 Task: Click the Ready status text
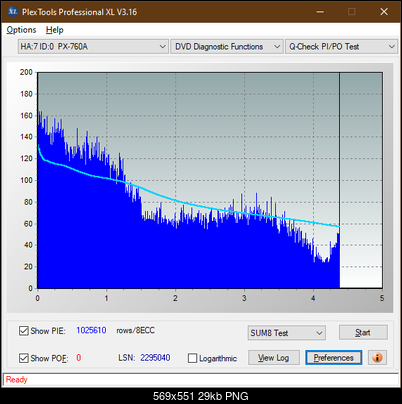click(x=16, y=379)
